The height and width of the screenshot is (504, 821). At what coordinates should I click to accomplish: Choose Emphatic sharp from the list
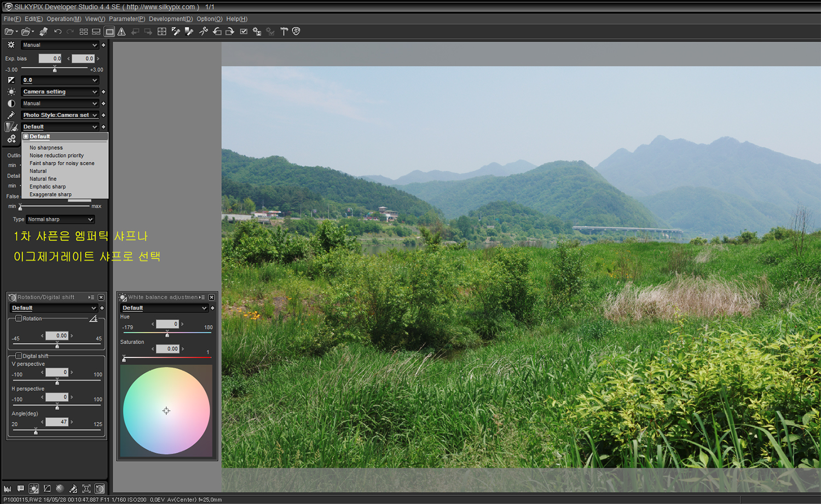pos(48,187)
